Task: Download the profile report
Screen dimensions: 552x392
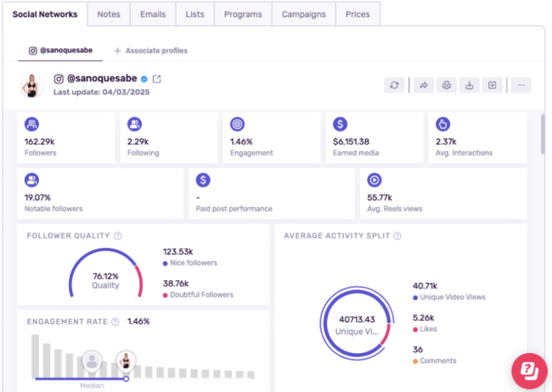Action: 469,85
